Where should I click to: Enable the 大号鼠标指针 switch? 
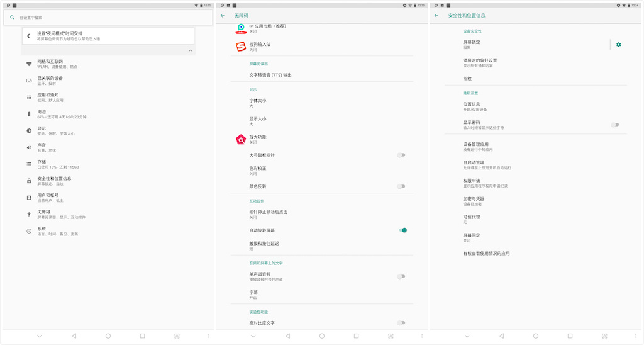(x=401, y=155)
